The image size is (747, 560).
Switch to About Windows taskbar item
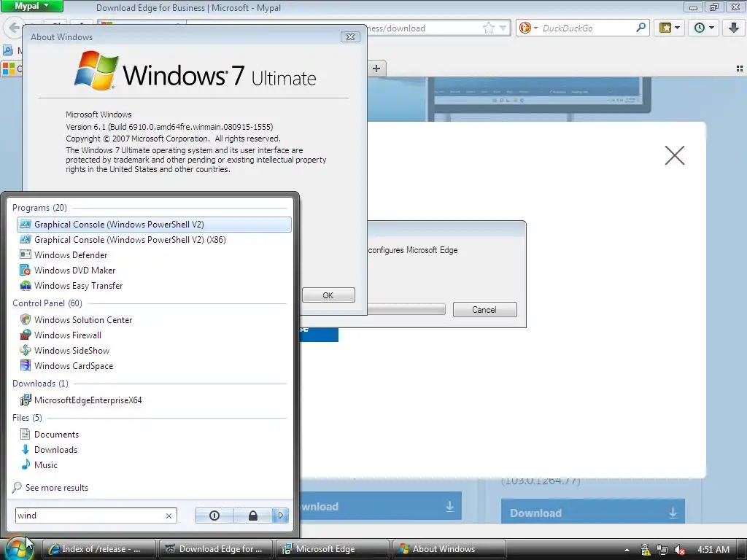tap(449, 549)
